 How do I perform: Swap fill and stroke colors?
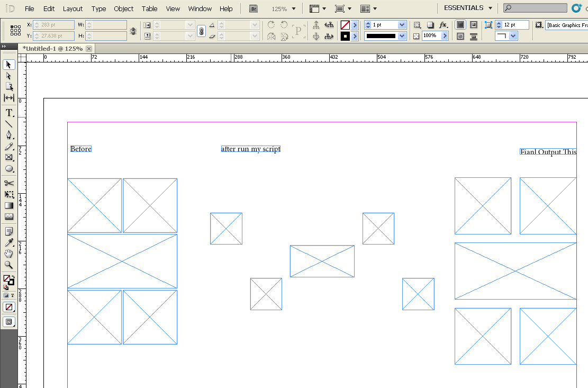pyautogui.click(x=13, y=276)
